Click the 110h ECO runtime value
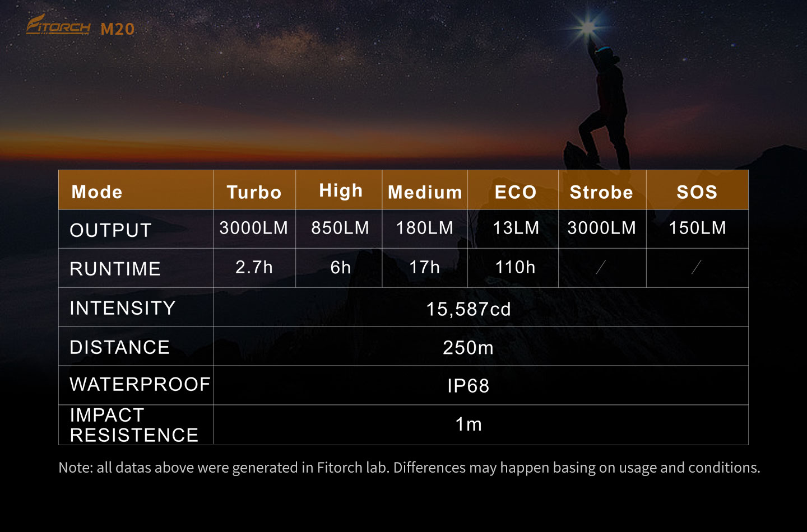Image resolution: width=807 pixels, height=532 pixels. click(x=515, y=267)
